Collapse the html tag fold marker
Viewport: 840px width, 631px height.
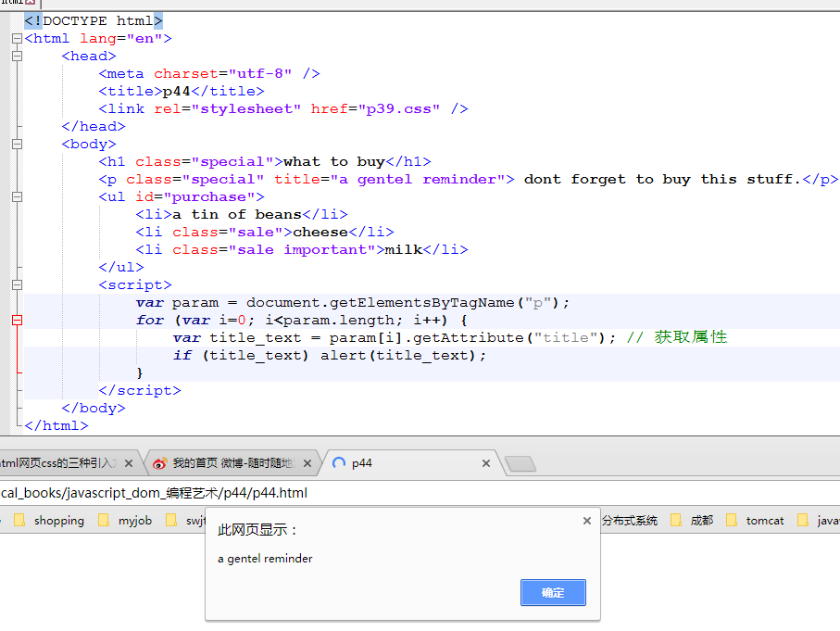tap(17, 39)
